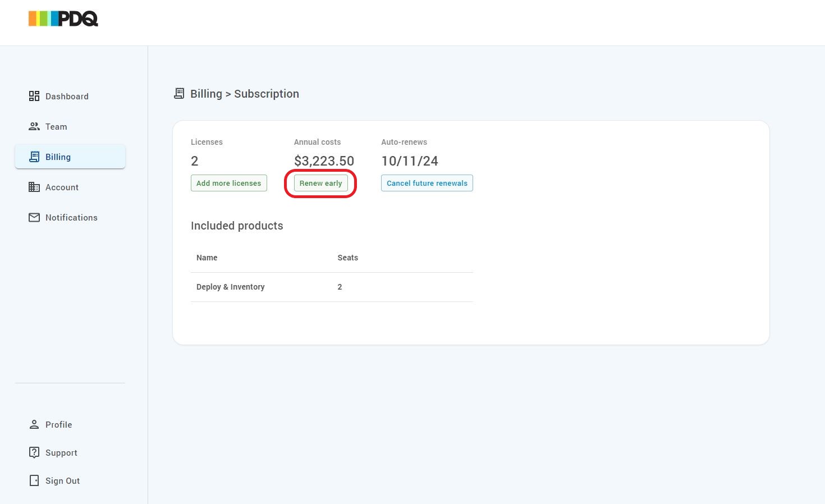
Task: Click the Included products heading
Action: pyautogui.click(x=237, y=226)
